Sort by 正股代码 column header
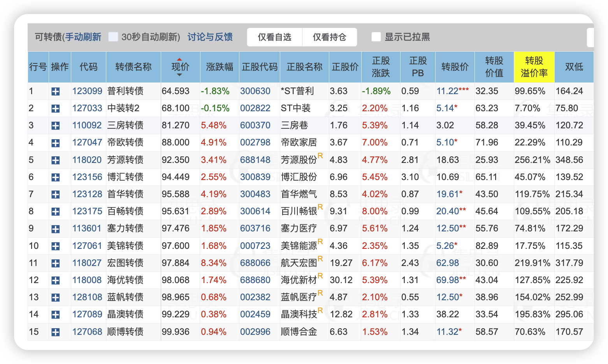 coord(260,67)
